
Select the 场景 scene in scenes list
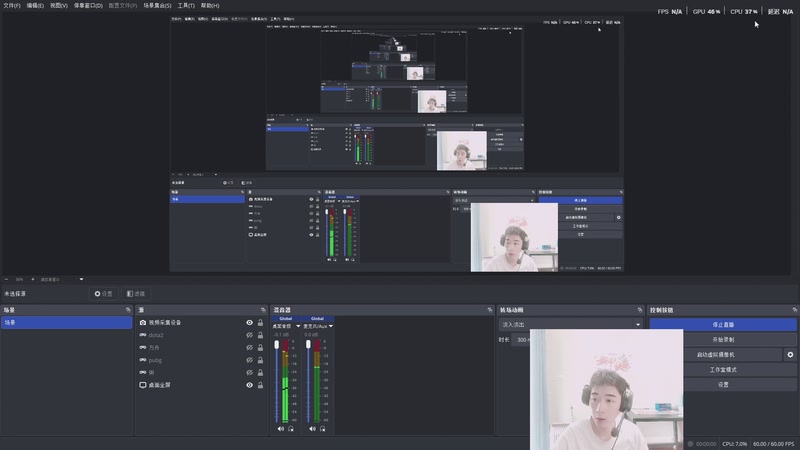(x=66, y=322)
